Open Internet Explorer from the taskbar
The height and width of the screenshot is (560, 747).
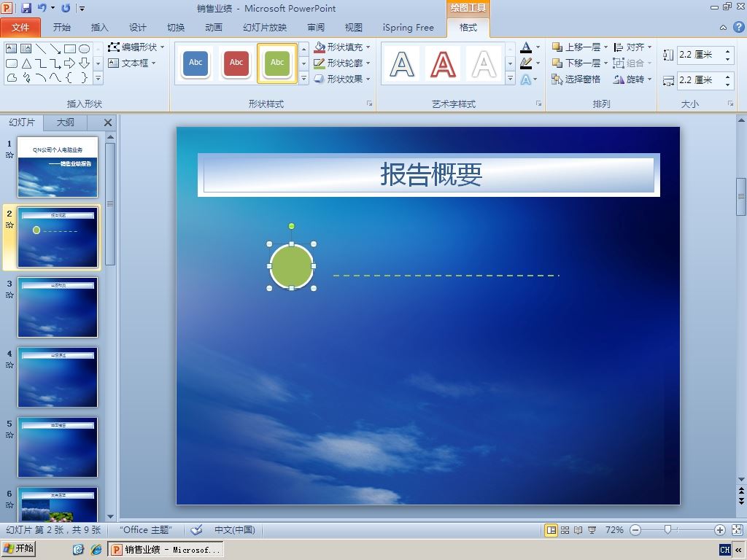coord(96,550)
